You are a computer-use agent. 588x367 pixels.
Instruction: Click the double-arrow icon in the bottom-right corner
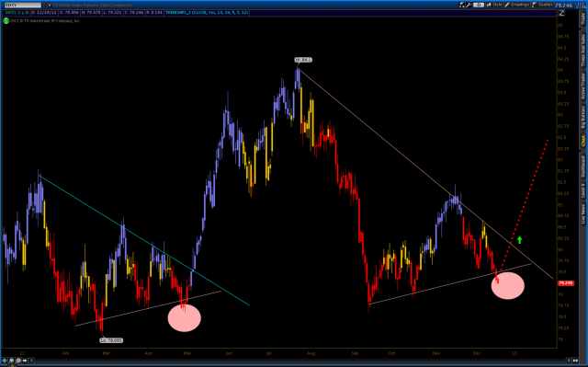click(575, 361)
